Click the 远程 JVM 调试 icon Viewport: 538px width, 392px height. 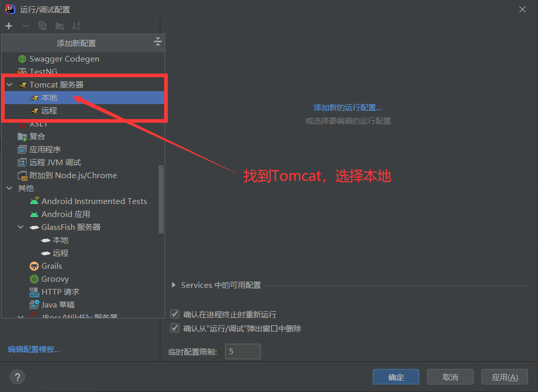[x=22, y=163]
